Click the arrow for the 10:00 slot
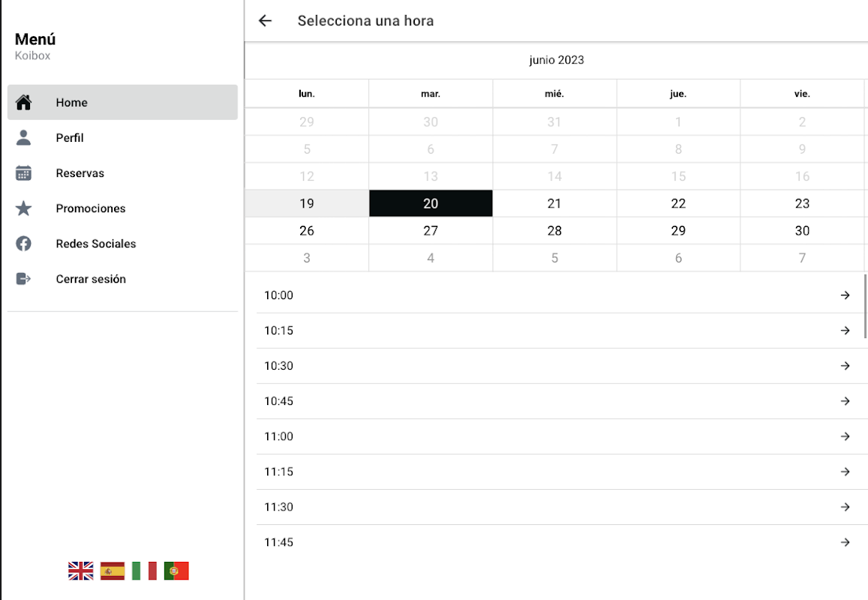This screenshot has height=600, width=868. [845, 295]
